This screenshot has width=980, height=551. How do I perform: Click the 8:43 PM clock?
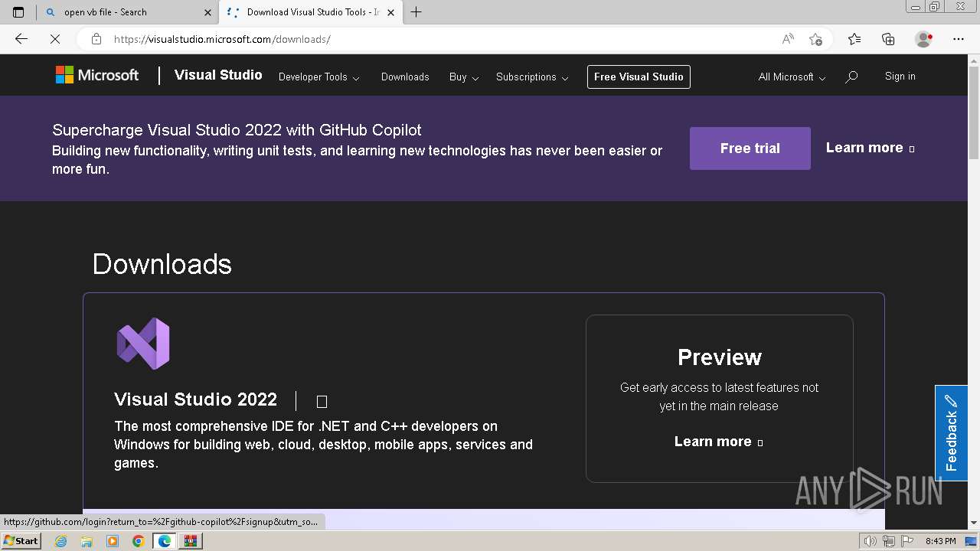(x=940, y=541)
